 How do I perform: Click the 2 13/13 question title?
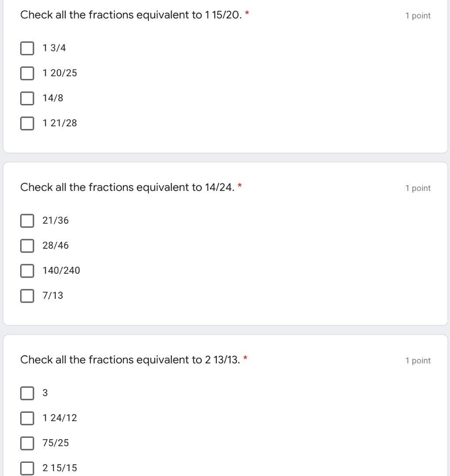pos(130,360)
